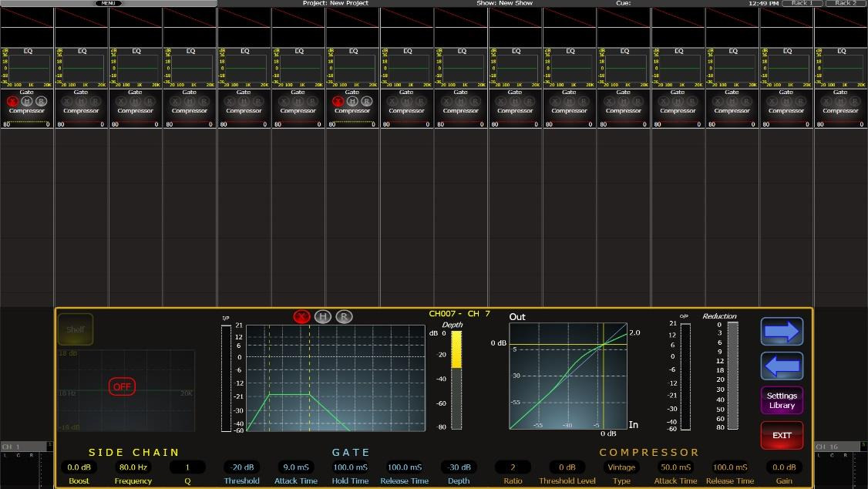Select the compressor Gain value 0.0 dB
The image size is (868, 489).
tap(785, 467)
